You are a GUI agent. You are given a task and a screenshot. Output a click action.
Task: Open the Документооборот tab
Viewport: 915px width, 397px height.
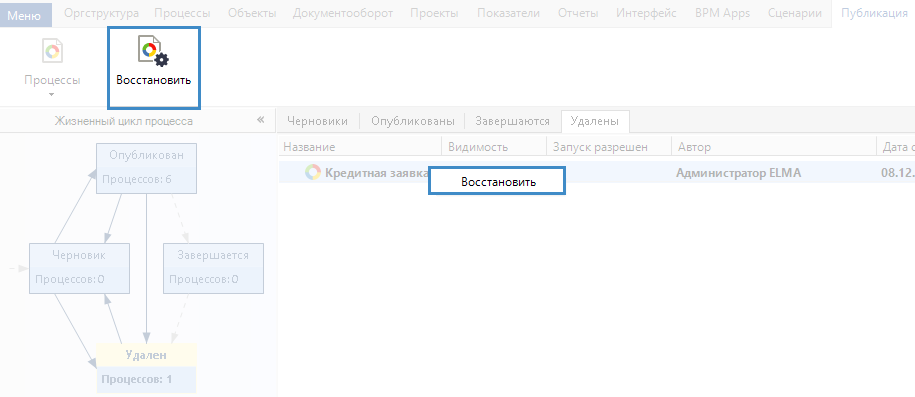[x=343, y=13]
